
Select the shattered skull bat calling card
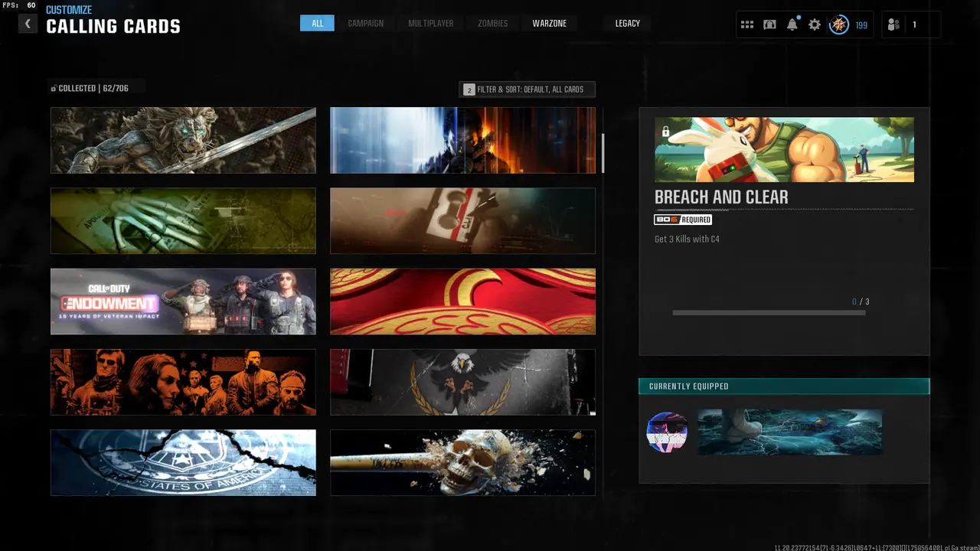pos(462,462)
